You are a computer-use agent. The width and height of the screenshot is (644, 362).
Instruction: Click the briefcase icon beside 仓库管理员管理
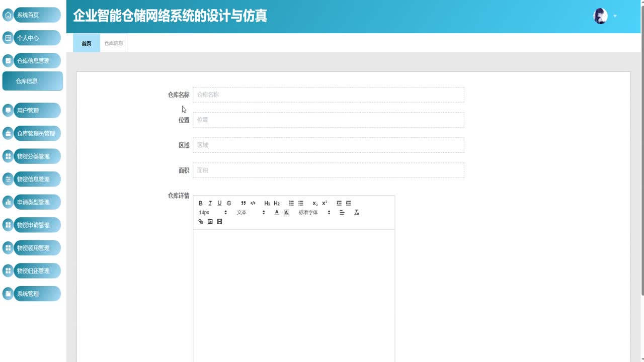(x=8, y=133)
